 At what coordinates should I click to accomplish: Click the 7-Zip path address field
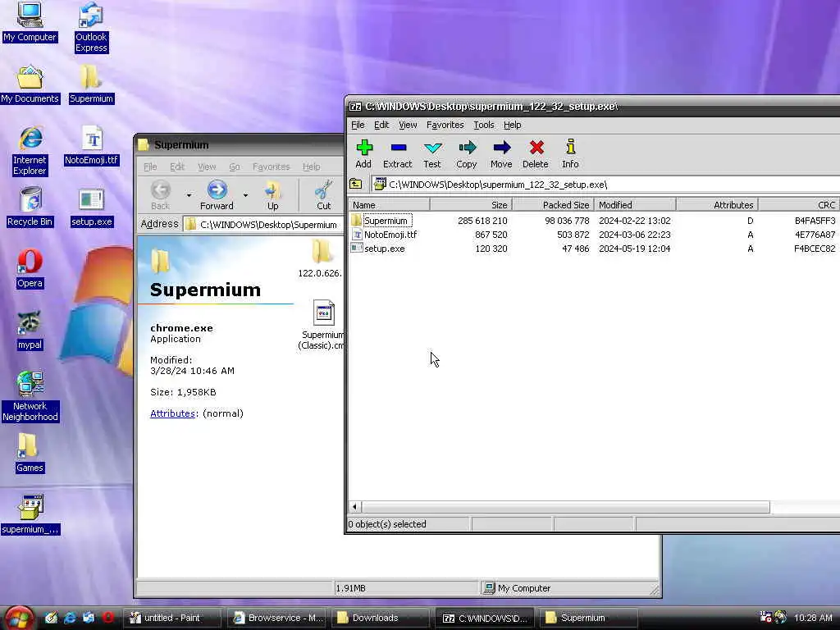point(605,185)
